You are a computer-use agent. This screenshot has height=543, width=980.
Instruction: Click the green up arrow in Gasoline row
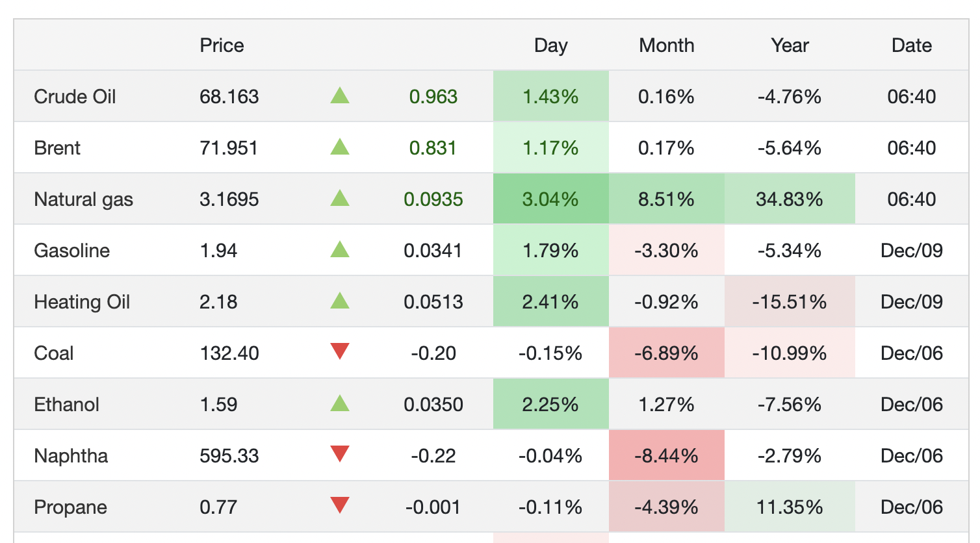[340, 249]
